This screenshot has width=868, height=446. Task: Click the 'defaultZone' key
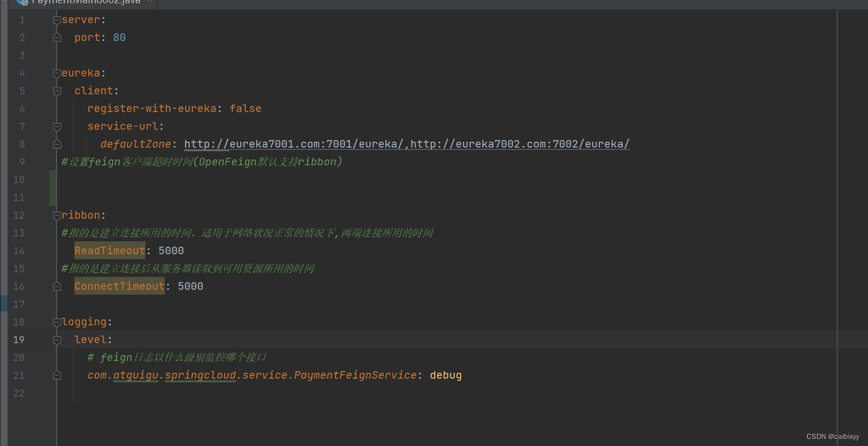point(136,144)
